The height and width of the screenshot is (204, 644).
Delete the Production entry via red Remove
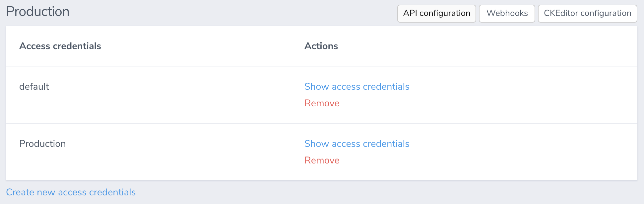click(322, 160)
